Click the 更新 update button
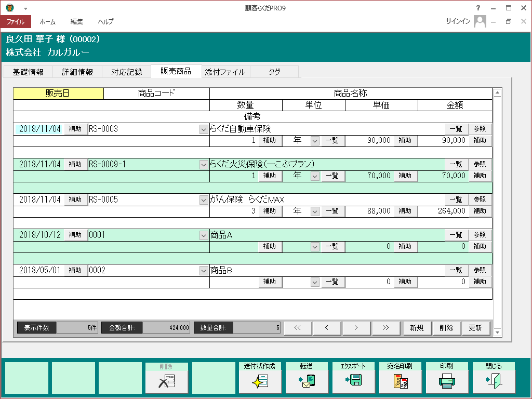Image resolution: width=532 pixels, height=399 pixels. (x=476, y=328)
